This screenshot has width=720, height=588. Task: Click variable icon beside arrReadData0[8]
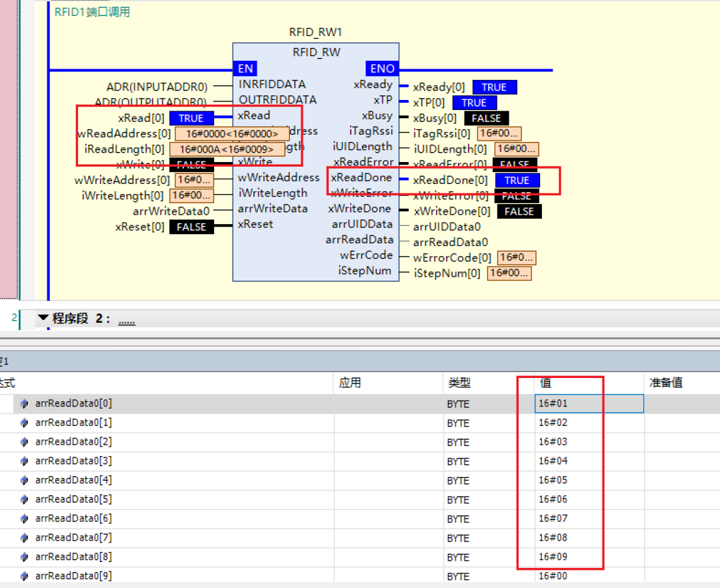[25, 557]
